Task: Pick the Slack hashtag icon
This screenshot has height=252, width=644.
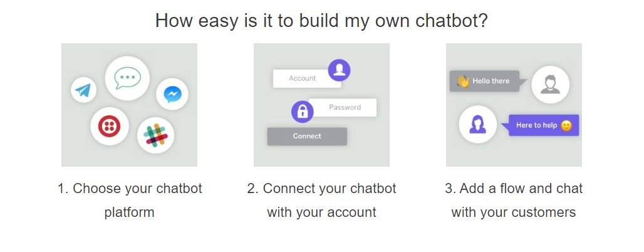Action: pos(155,135)
